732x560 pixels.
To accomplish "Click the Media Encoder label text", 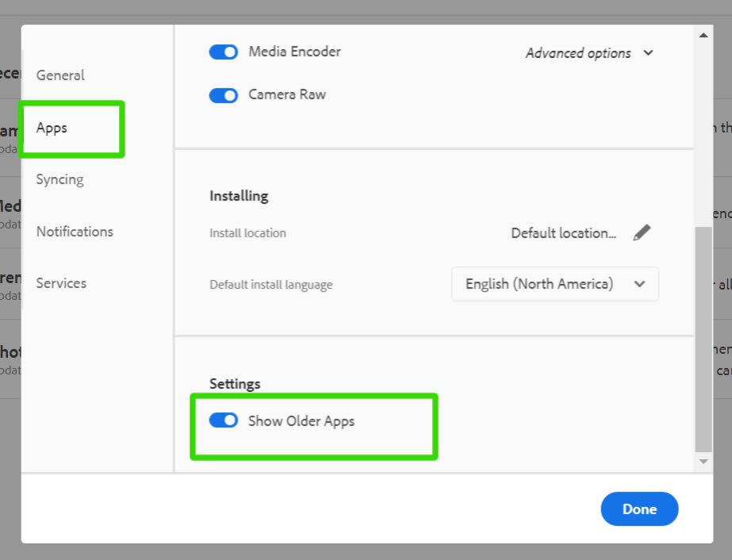I will pyautogui.click(x=294, y=52).
